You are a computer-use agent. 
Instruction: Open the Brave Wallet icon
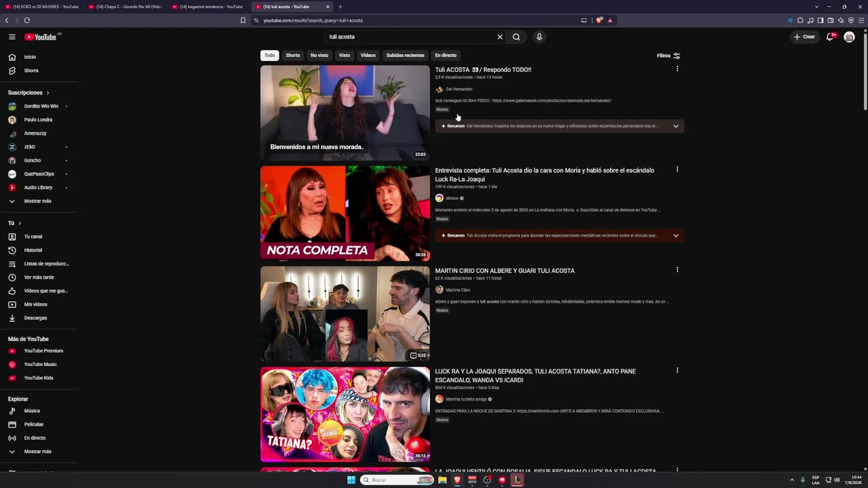(x=831, y=20)
